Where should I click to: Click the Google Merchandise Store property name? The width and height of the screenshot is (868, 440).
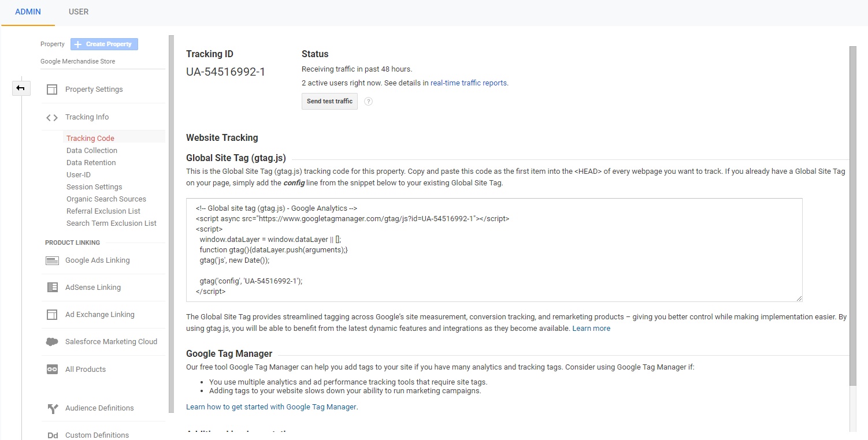(77, 62)
